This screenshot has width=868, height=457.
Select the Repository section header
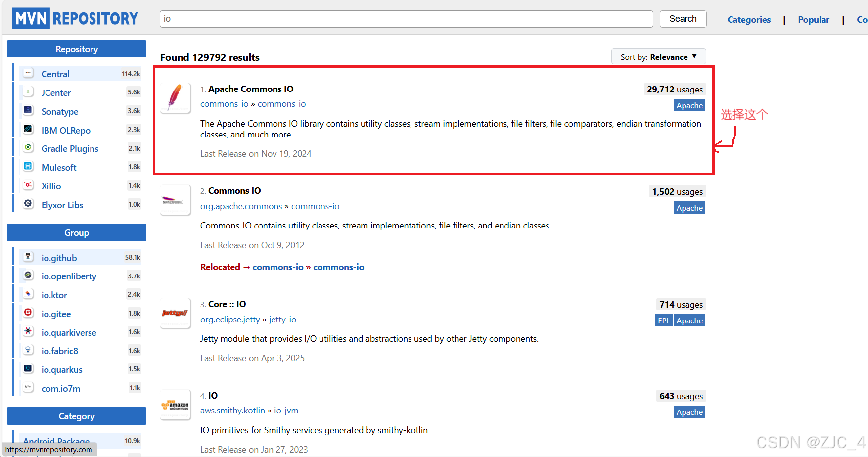coord(77,49)
